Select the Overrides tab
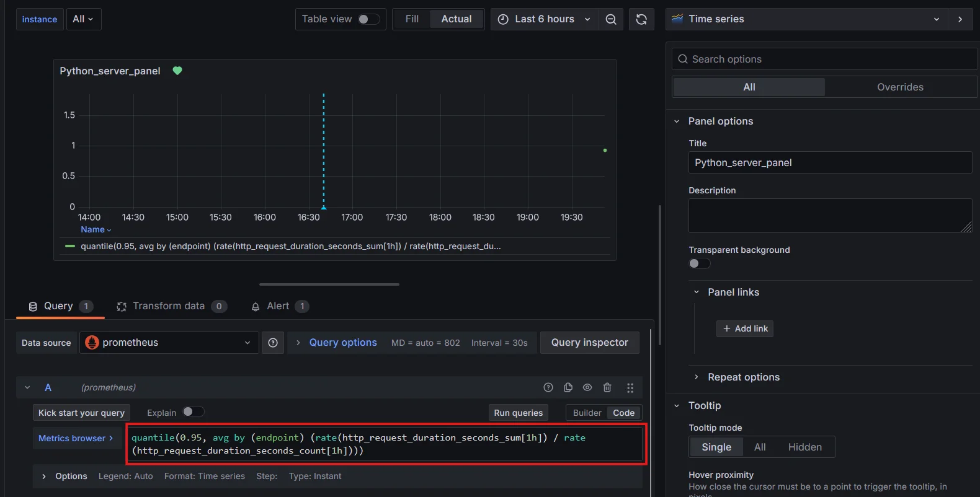980x497 pixels. (900, 87)
